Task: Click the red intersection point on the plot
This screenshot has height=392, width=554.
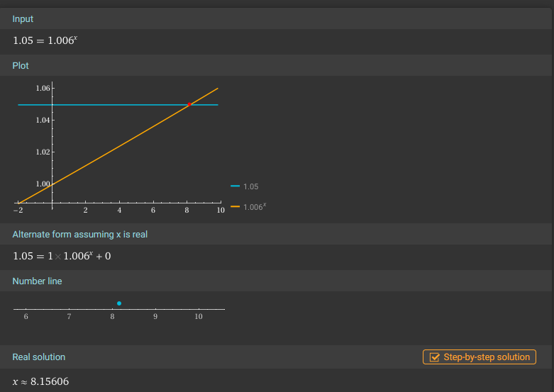Action: (189, 104)
